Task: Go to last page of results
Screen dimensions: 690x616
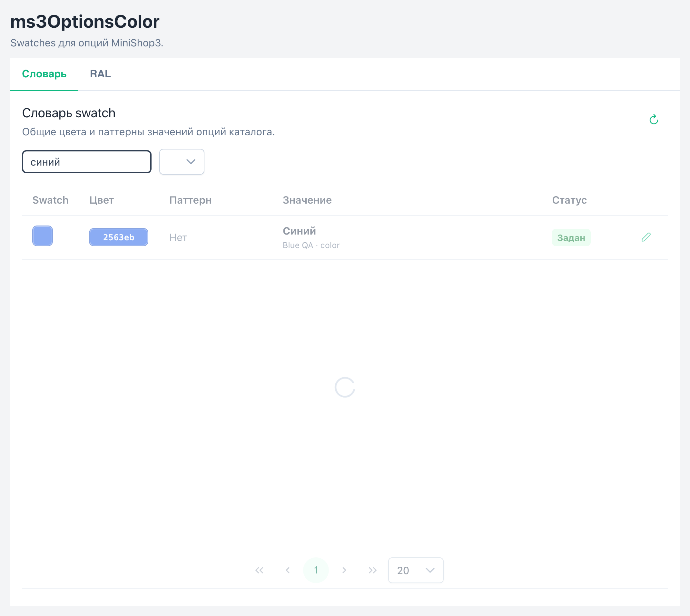Action: point(373,570)
